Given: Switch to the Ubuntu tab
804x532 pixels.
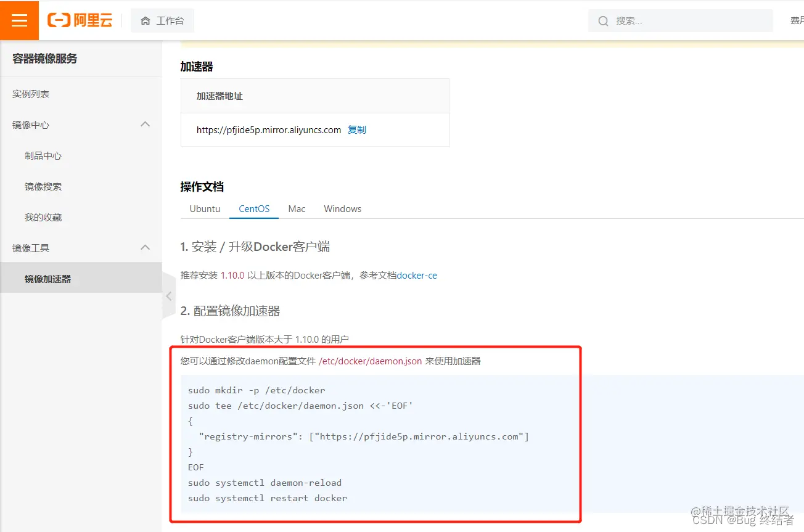Looking at the screenshot, I should click(205, 208).
